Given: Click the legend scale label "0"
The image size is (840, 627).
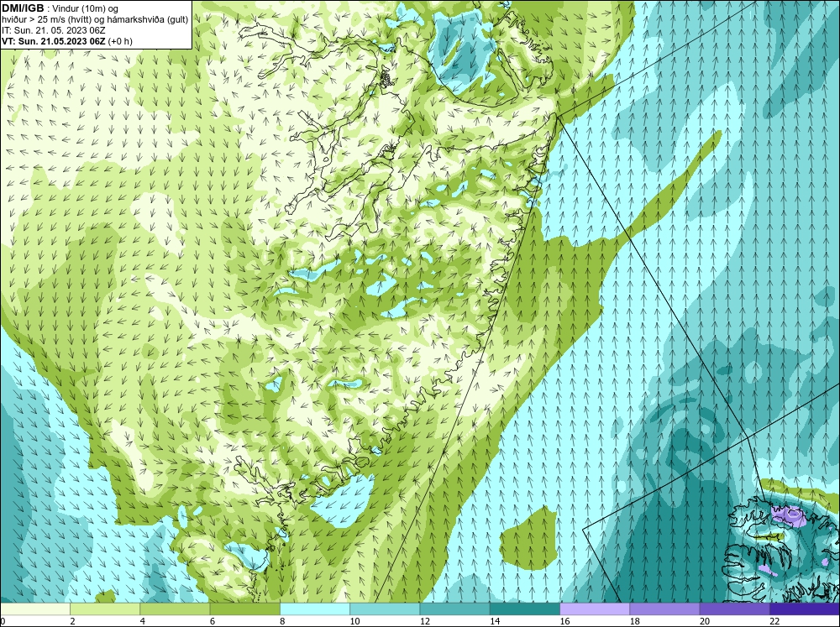Looking at the screenshot, I should (3, 621).
